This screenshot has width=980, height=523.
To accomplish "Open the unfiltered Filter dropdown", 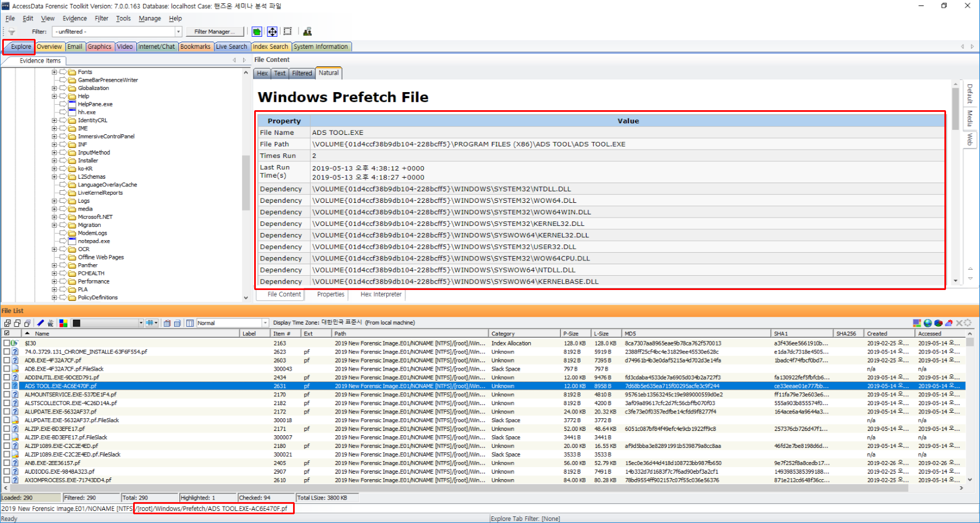I will pos(178,32).
